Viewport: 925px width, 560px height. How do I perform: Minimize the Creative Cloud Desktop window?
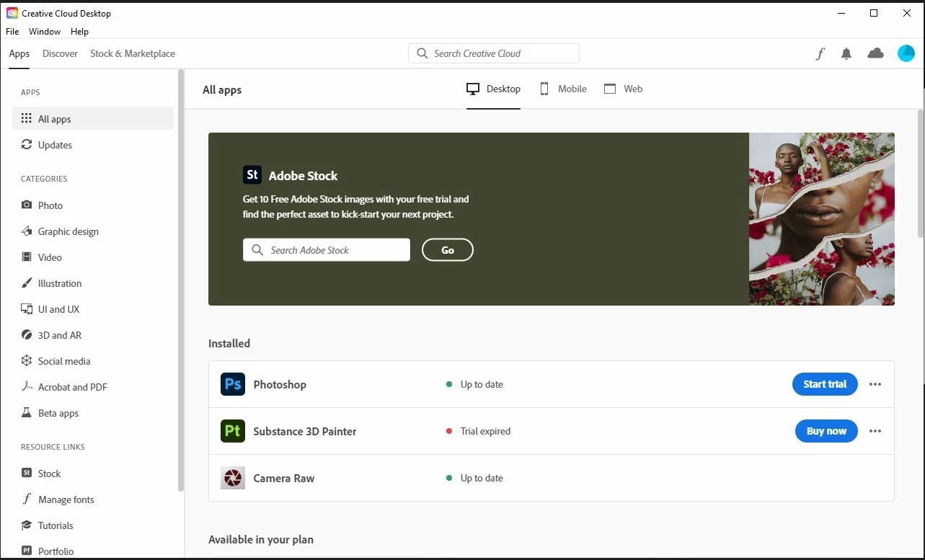click(841, 13)
